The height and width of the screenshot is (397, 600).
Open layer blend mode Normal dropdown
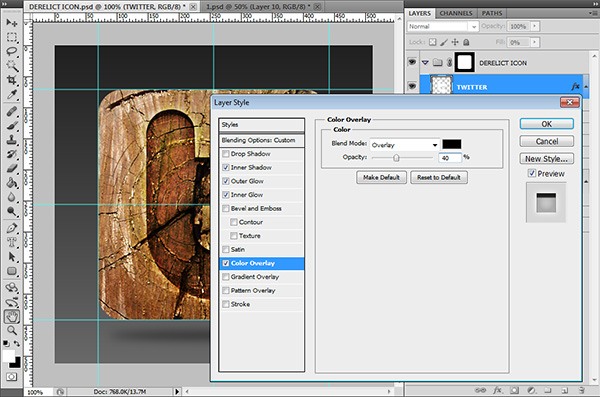pos(443,26)
